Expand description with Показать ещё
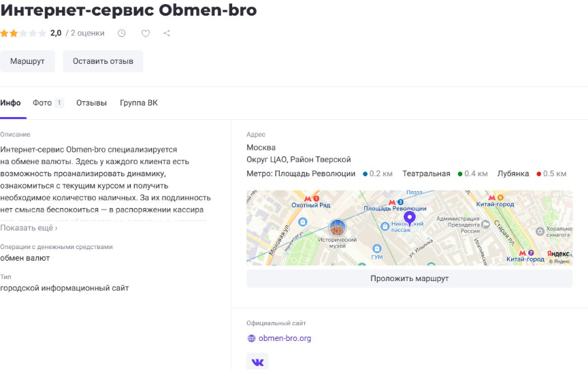This screenshot has height=377, width=588. click(29, 228)
